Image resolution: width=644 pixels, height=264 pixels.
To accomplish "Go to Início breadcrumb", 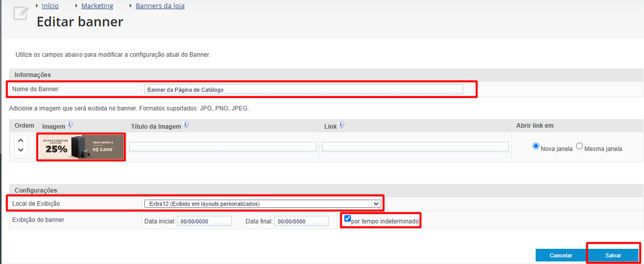I will pos(50,6).
